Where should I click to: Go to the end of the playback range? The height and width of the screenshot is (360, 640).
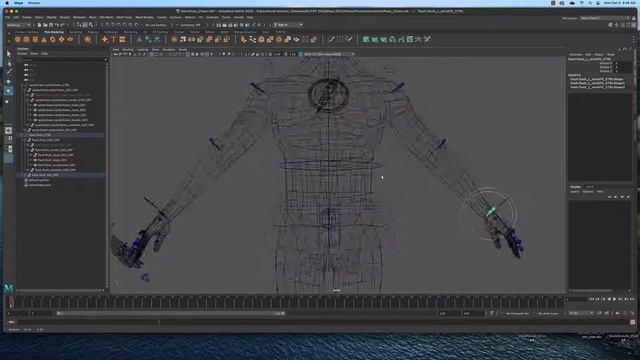tap(632, 300)
